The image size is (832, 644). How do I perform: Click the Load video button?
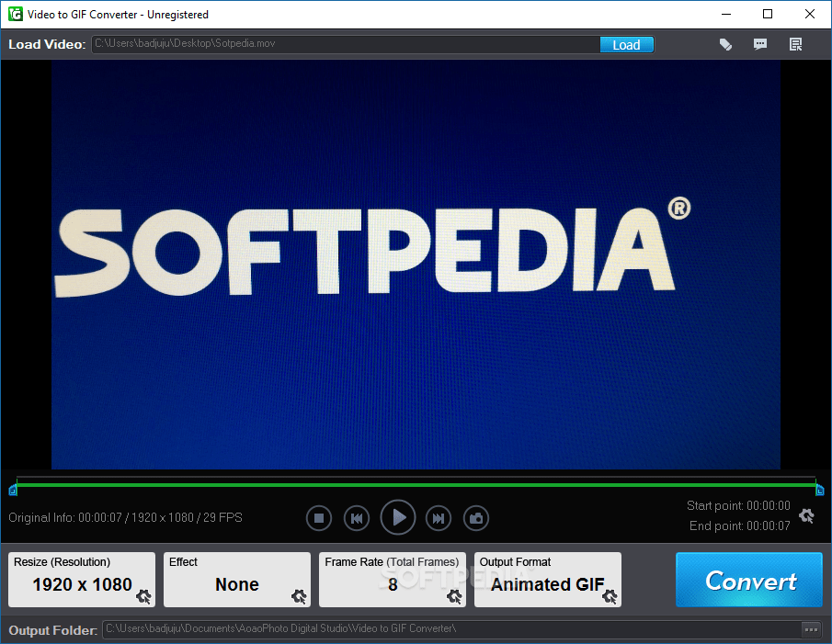(626, 44)
